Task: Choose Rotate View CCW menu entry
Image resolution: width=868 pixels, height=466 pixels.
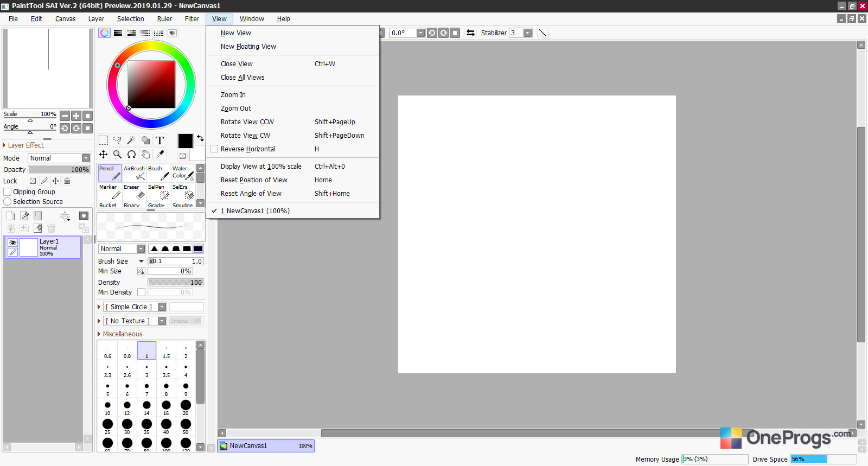Action: coord(292,122)
